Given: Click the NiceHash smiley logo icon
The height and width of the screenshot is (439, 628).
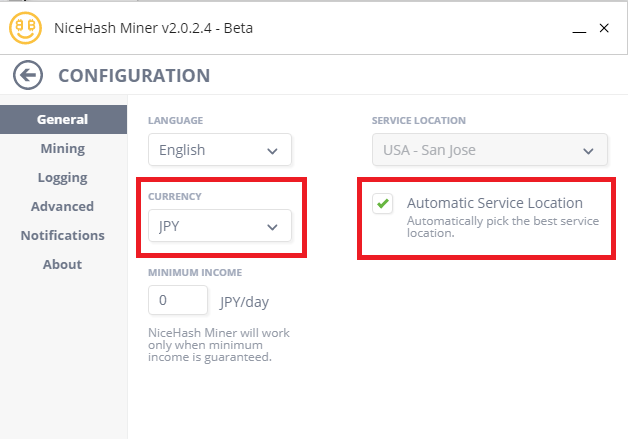Looking at the screenshot, I should (25, 28).
